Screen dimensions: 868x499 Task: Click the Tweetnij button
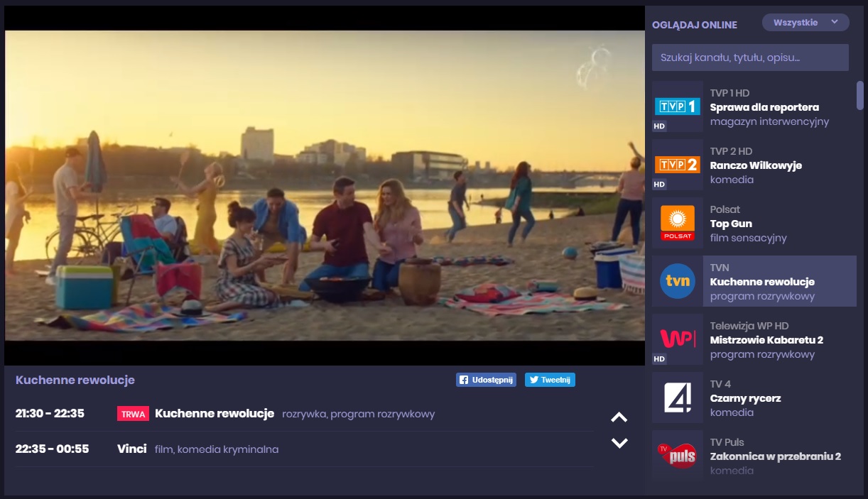coord(550,380)
